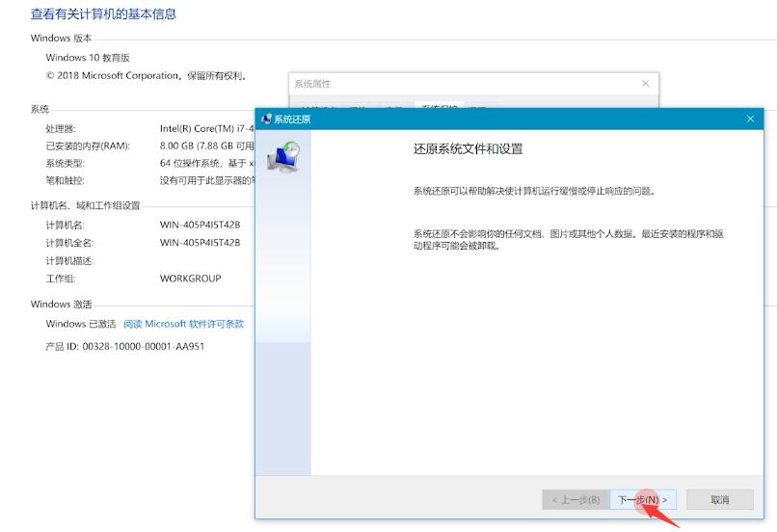Viewport: 777px width, 532px height.
Task: Select 系统保护 tab in 系统属性 window
Action: [439, 107]
